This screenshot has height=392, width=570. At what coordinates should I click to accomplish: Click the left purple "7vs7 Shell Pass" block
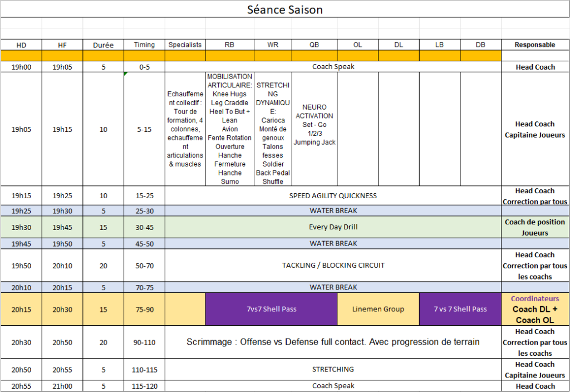(271, 309)
